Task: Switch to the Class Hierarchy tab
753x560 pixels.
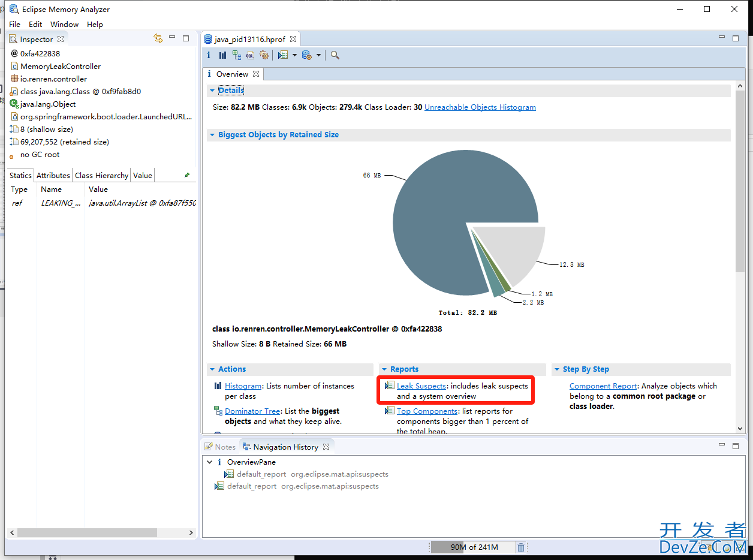Action: pos(101,175)
